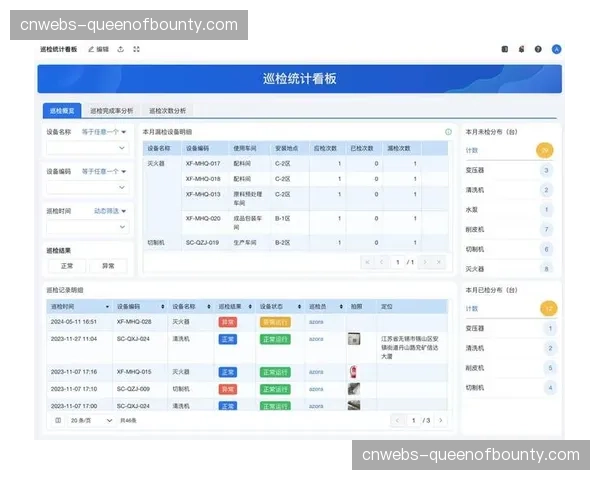Click 2024-05-11 16:51 timestamp cell

pyautogui.click(x=73, y=322)
